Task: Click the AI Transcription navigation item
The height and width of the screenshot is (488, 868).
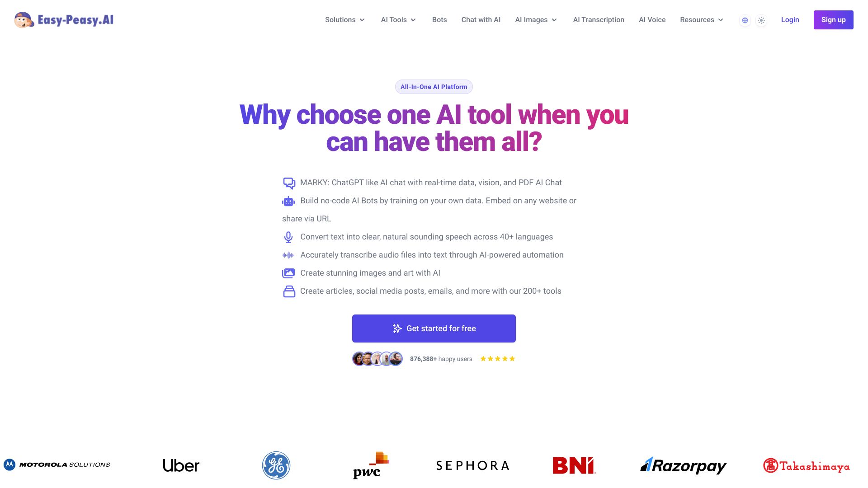Action: point(598,20)
